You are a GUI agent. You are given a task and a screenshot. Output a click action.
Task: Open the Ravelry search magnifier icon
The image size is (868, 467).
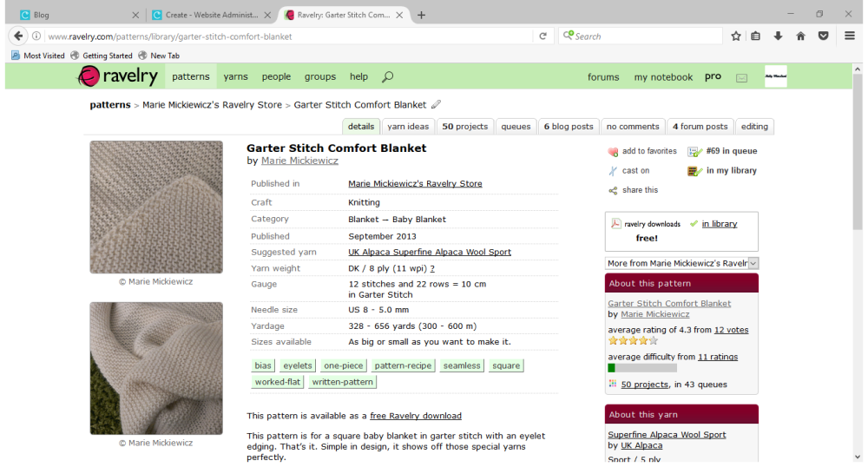coord(387,77)
